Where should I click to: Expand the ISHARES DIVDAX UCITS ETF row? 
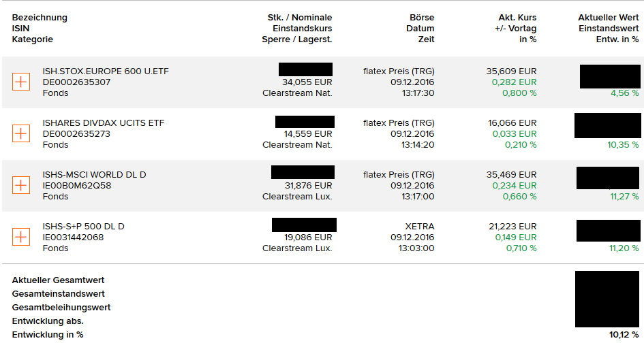21,134
